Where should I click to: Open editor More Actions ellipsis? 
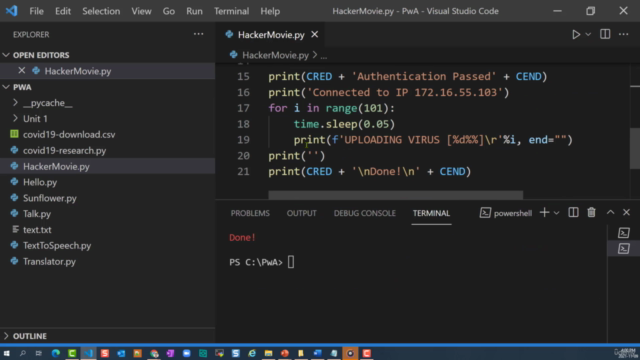tap(623, 34)
